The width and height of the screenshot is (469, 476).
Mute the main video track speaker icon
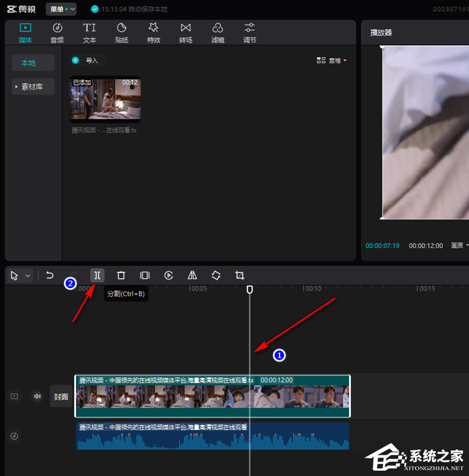pyautogui.click(x=37, y=396)
